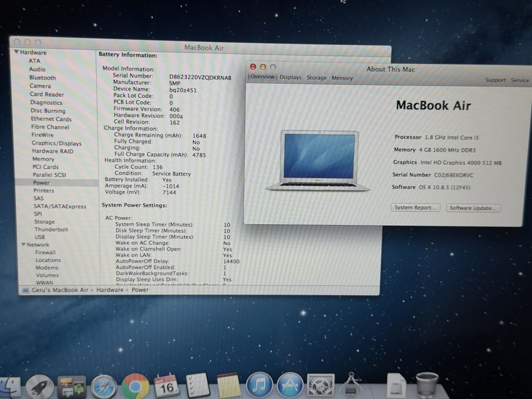The height and width of the screenshot is (399, 532).
Task: Switch to the Memory tab
Action: 342,78
